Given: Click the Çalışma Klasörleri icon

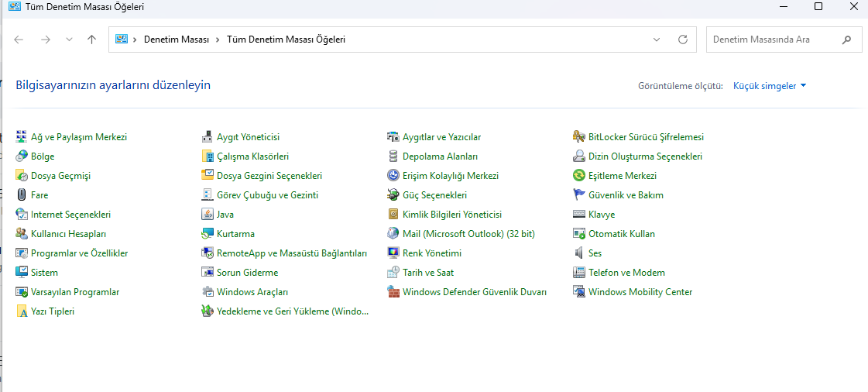Looking at the screenshot, I should point(207,156).
